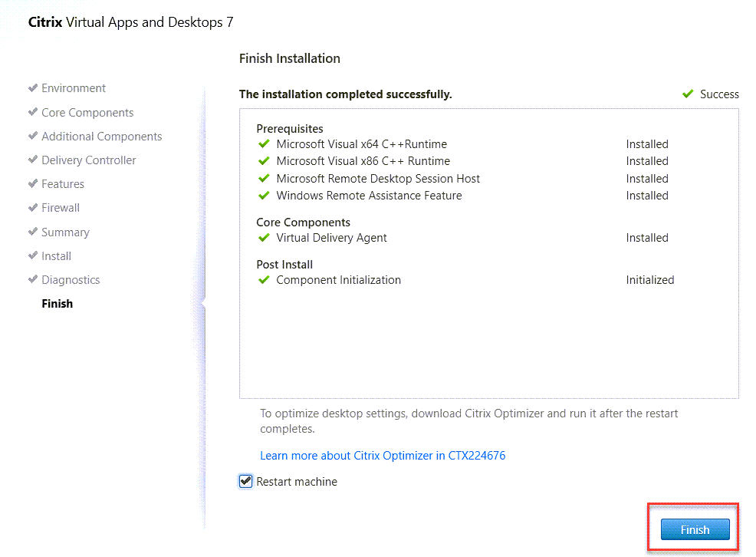756x557 pixels.
Task: Select the Summary step in sidebar
Action: point(65,232)
